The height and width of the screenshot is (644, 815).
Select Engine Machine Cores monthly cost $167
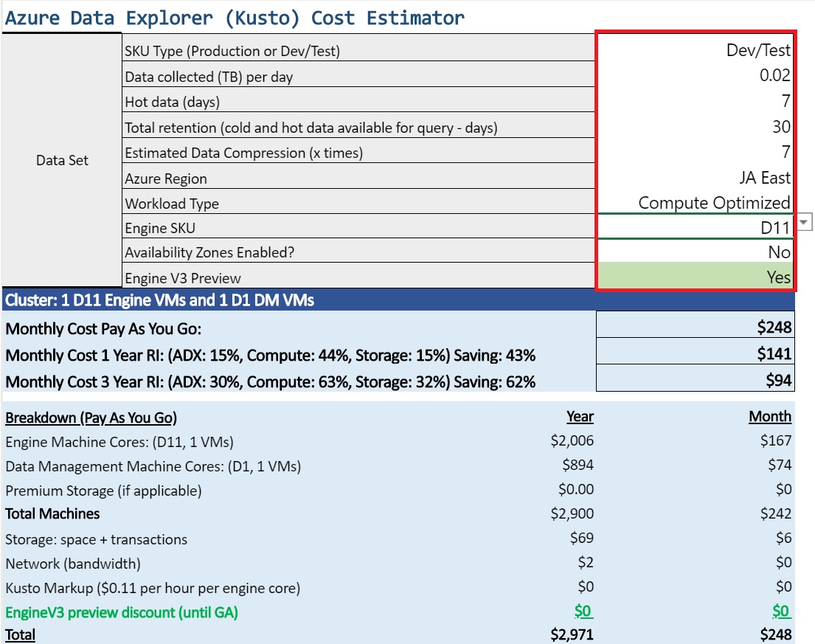tap(775, 440)
